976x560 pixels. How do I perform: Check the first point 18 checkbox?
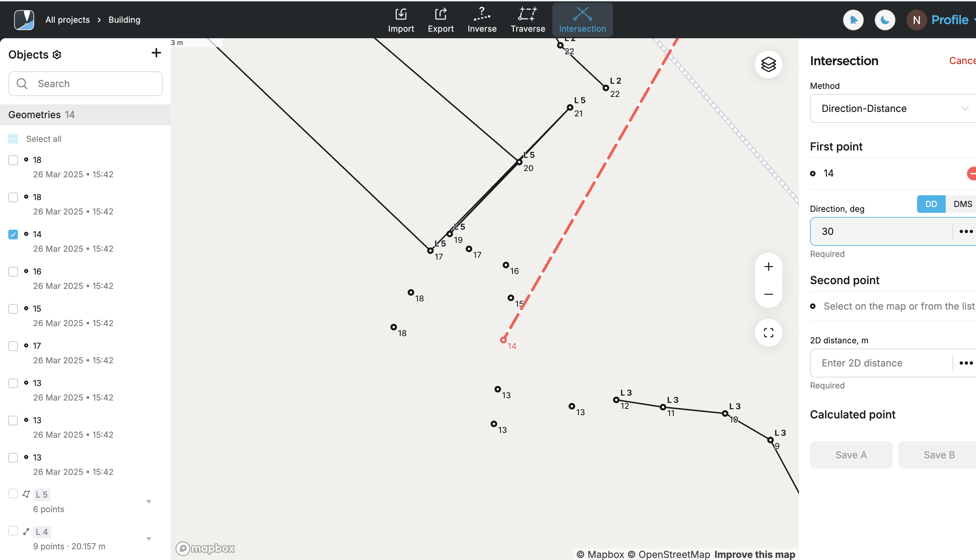pyautogui.click(x=13, y=160)
